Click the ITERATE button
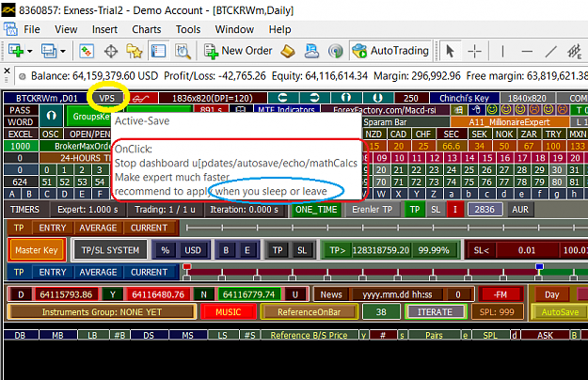This screenshot has height=380, width=588. pos(435,311)
